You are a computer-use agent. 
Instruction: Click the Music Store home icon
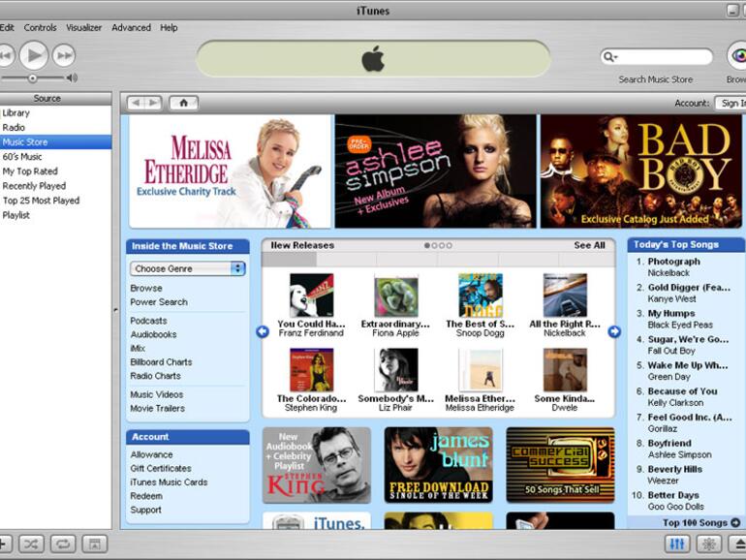pos(183,103)
